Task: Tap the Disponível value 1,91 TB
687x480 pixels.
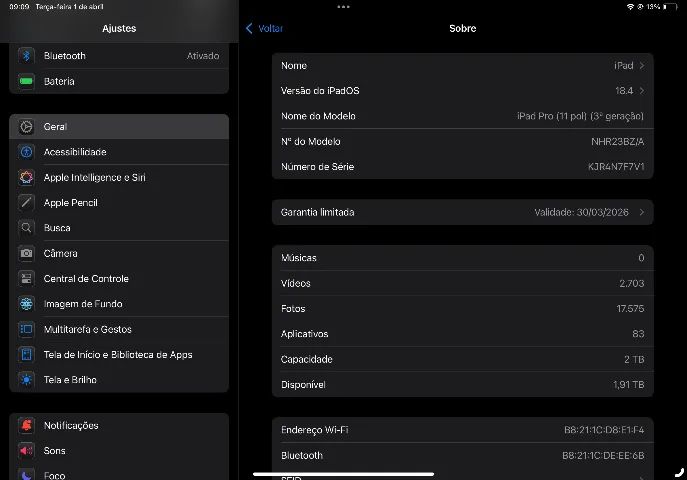Action: tap(629, 385)
